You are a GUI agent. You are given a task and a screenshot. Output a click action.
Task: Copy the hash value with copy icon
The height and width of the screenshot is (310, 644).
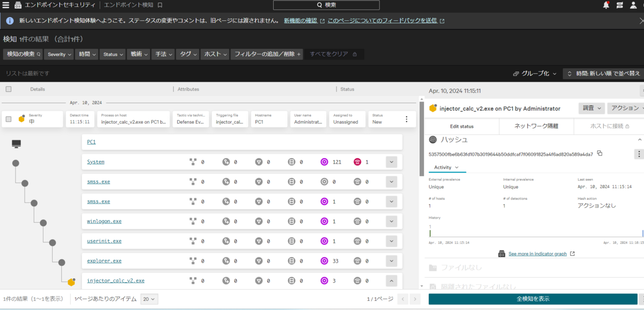[x=600, y=154]
